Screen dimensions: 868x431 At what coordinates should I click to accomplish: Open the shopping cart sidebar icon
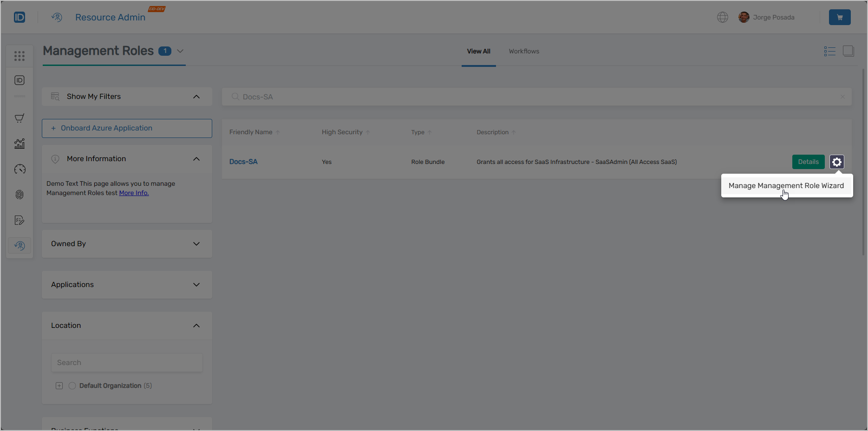coord(19,118)
